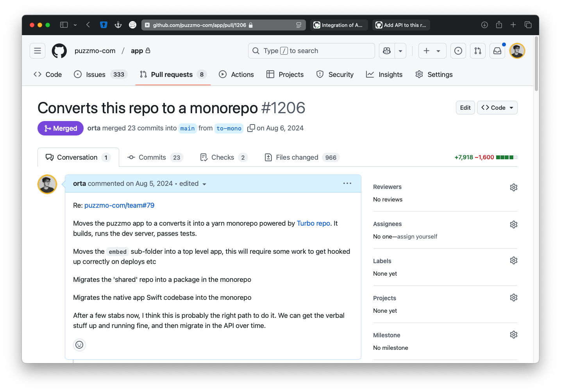This screenshot has width=561, height=392.
Task: Add an emoji reaction with the smiley icon
Action: pyautogui.click(x=79, y=345)
